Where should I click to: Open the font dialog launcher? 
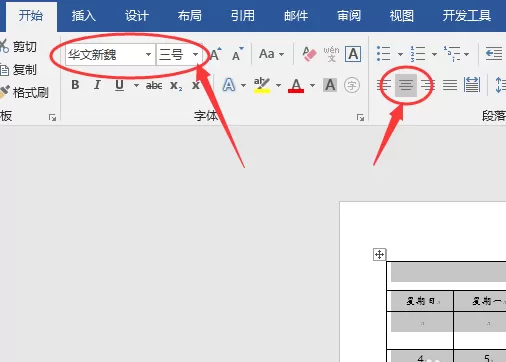(x=360, y=117)
